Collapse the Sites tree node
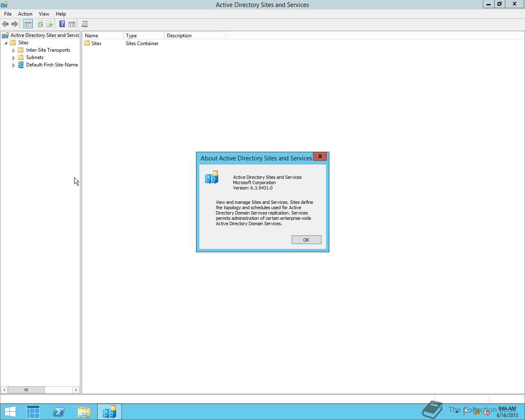 pos(6,43)
